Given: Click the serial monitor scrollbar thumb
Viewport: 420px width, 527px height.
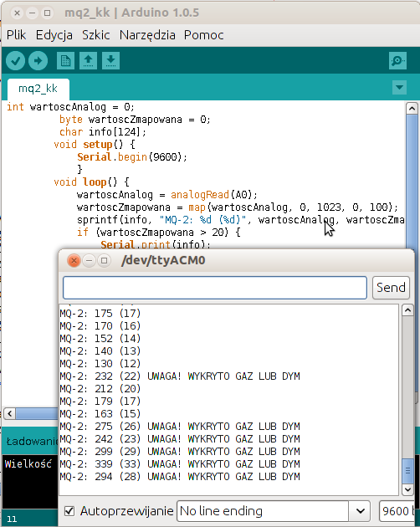Looking at the screenshot, I should (407, 470).
